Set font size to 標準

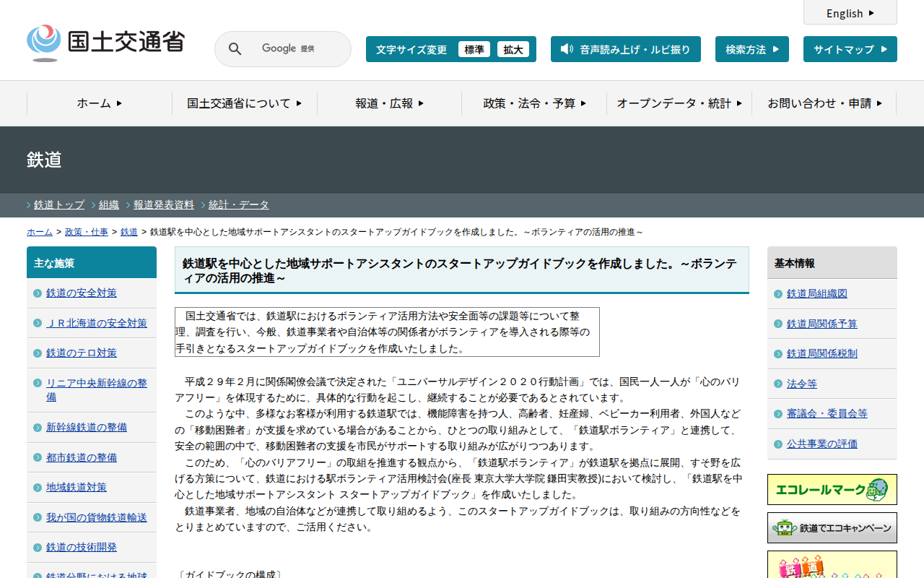click(474, 49)
